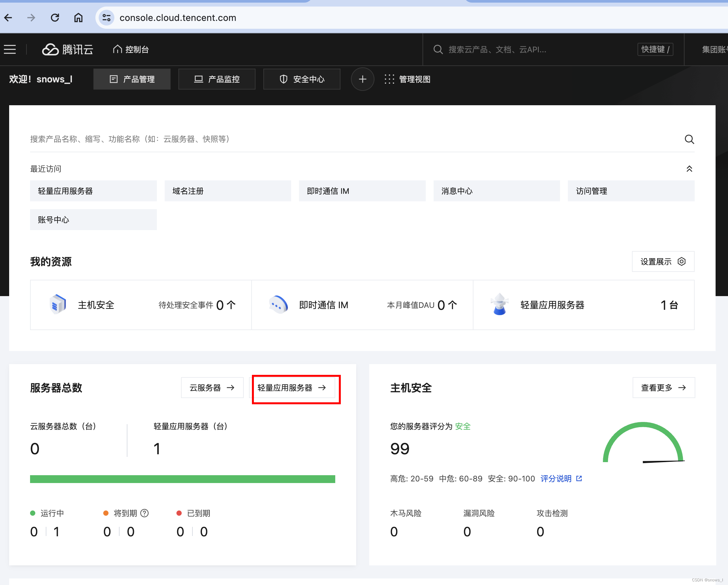Click the 我的资源 heading

pos(51,261)
